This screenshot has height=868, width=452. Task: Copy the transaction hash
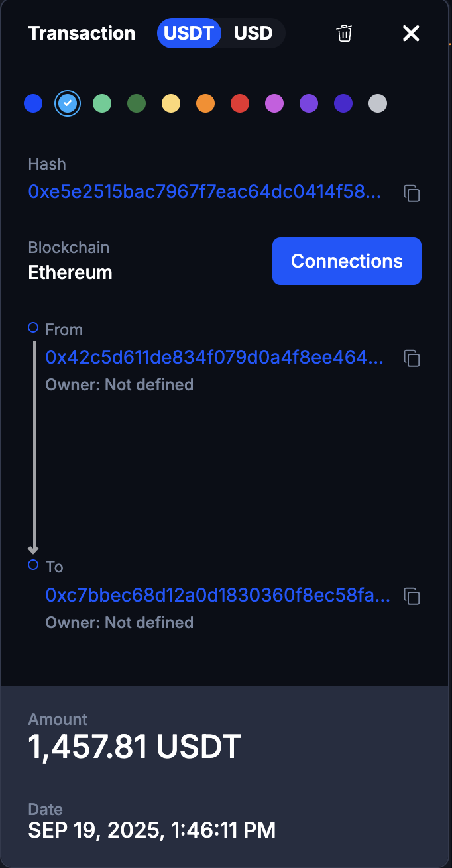click(412, 193)
